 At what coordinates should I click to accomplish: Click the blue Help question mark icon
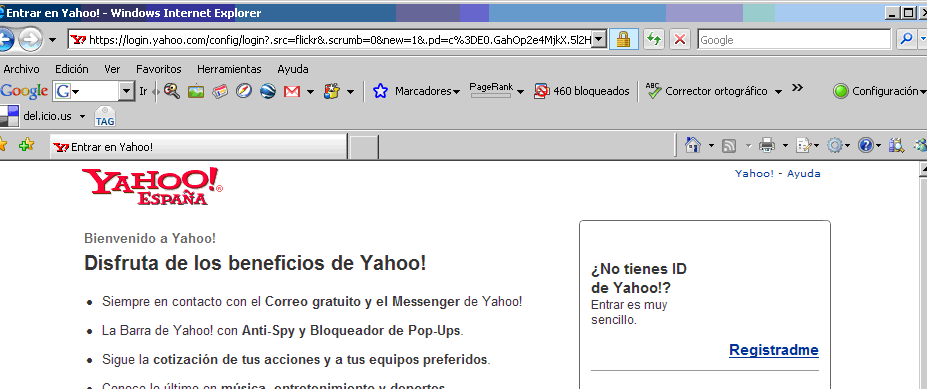tap(866, 145)
